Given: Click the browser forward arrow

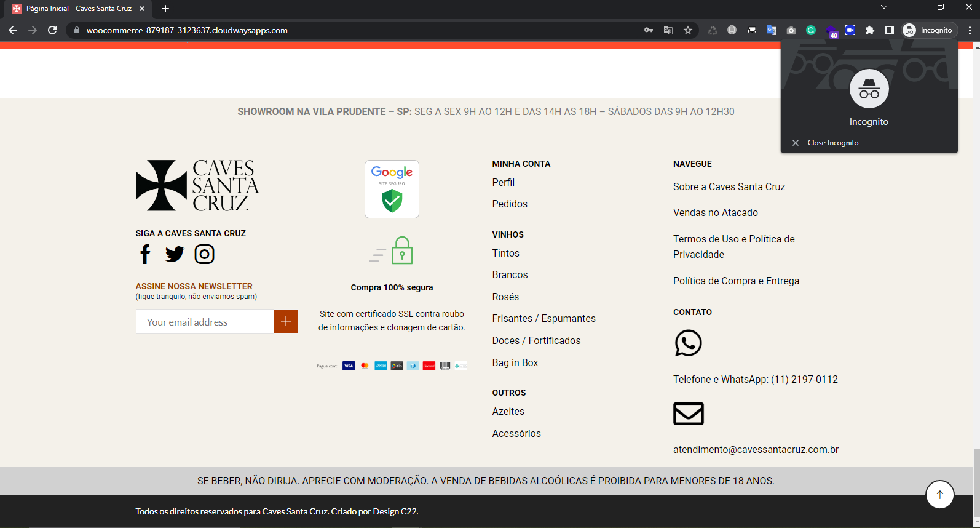Looking at the screenshot, I should pyautogui.click(x=33, y=30).
